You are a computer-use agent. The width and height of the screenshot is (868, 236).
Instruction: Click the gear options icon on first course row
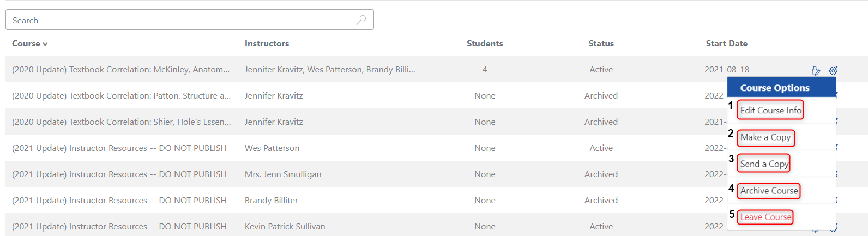pyautogui.click(x=833, y=70)
